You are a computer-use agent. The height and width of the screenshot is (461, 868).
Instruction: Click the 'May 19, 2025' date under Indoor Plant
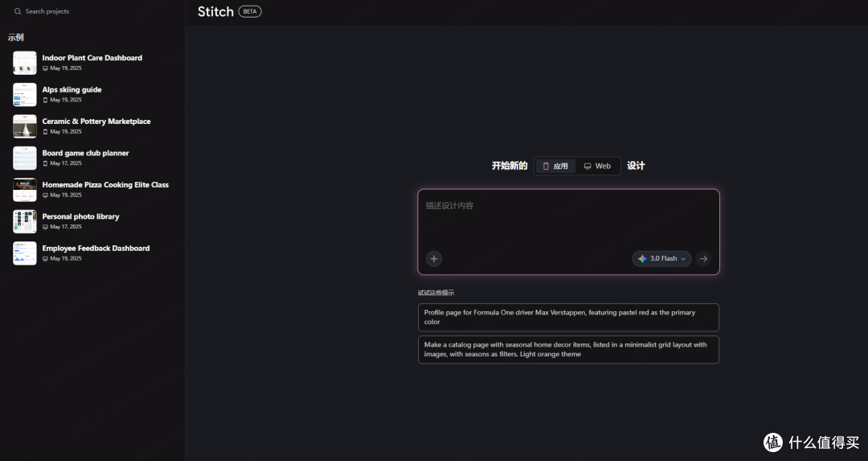point(66,68)
